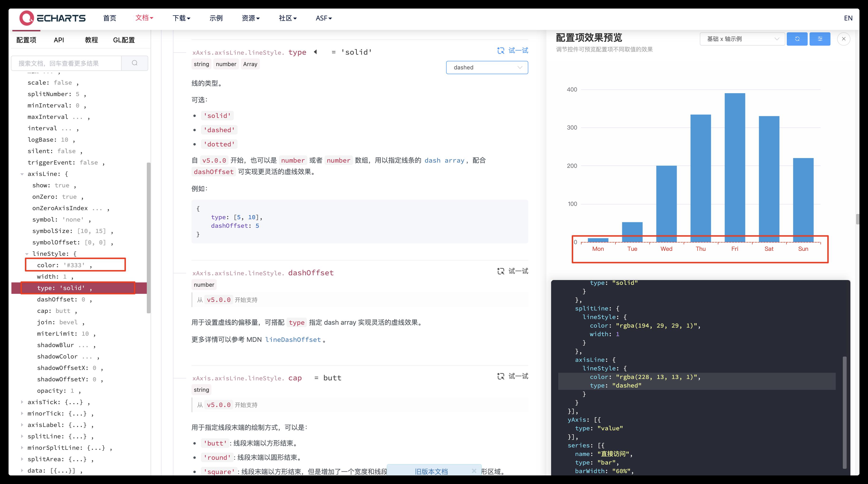Click the Sun label on chart axis
The height and width of the screenshot is (484, 868).
(x=803, y=249)
